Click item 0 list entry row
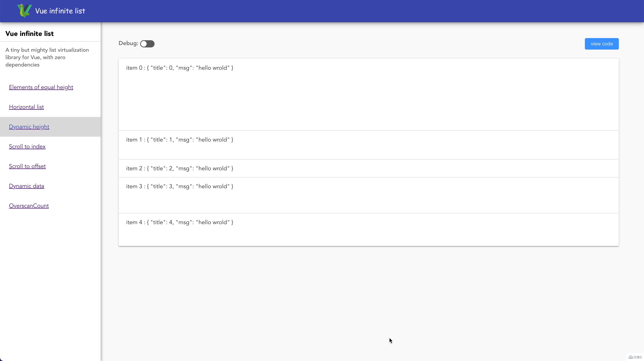This screenshot has height=361, width=644. [x=368, y=94]
